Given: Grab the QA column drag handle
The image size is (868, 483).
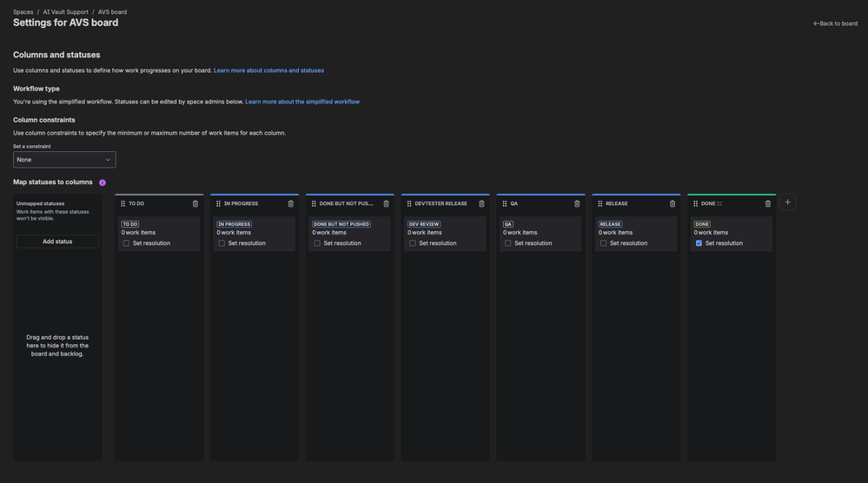Looking at the screenshot, I should [x=504, y=203].
